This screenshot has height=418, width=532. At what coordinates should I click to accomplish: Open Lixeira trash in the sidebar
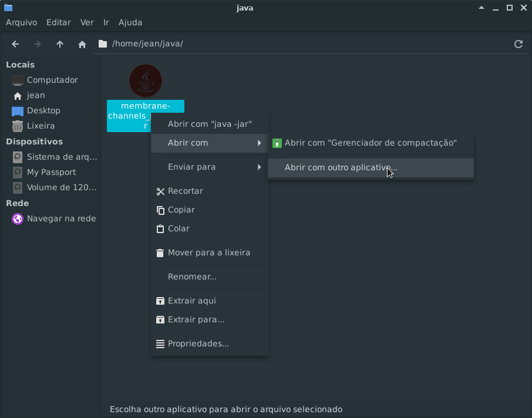coord(41,126)
